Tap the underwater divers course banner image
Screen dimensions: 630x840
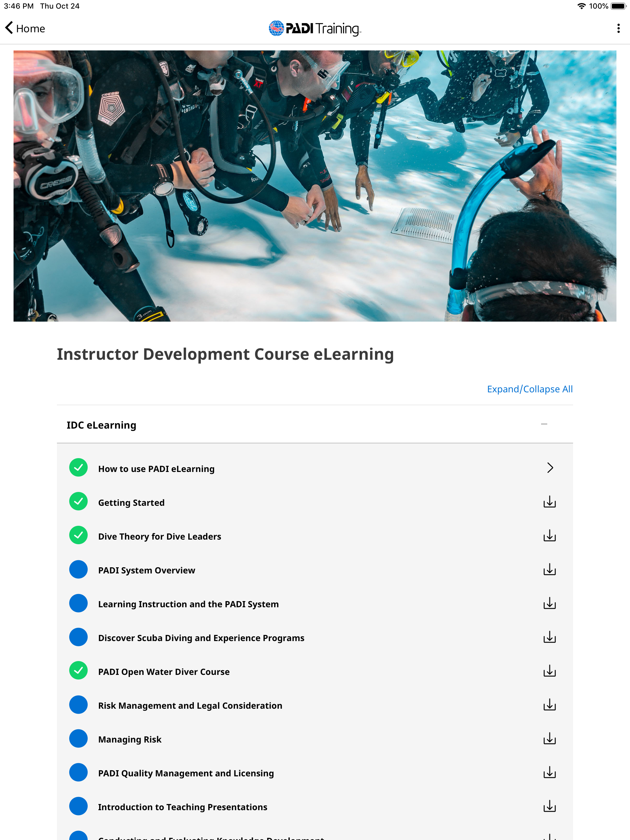coord(315,186)
